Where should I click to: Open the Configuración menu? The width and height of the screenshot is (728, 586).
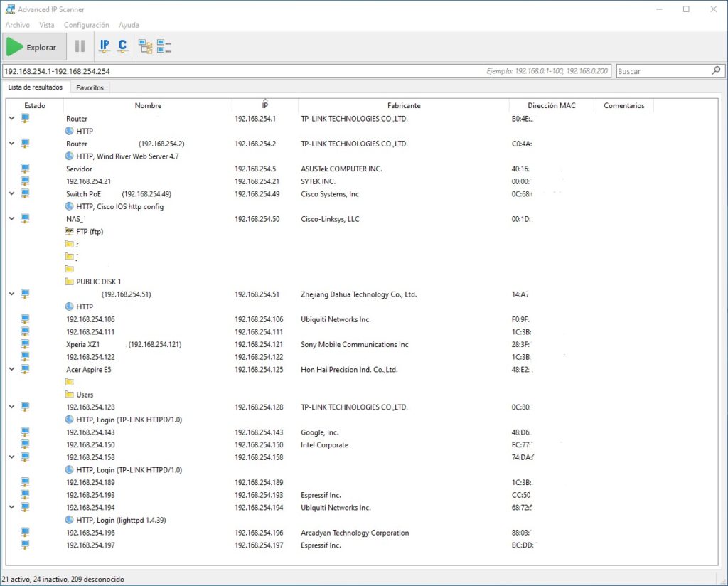tap(86, 25)
